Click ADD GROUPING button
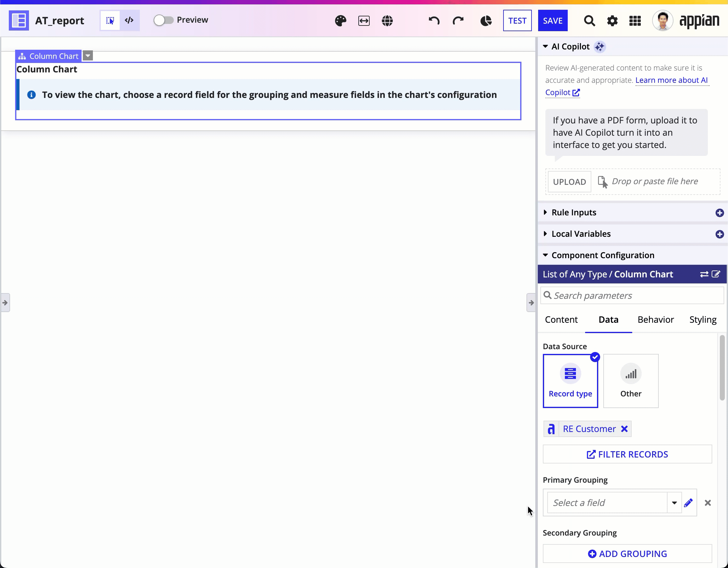Viewport: 728px width, 568px height. click(627, 554)
